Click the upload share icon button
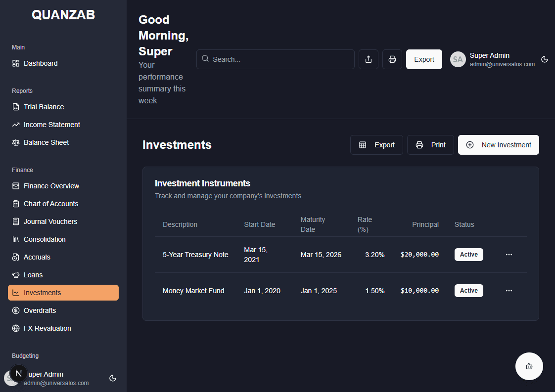The image size is (555, 392). (369, 59)
